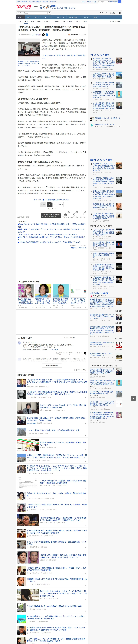This screenshot has height=644, width=138.
Task: Select the 速報 main tab
Action: (x=28, y=17)
